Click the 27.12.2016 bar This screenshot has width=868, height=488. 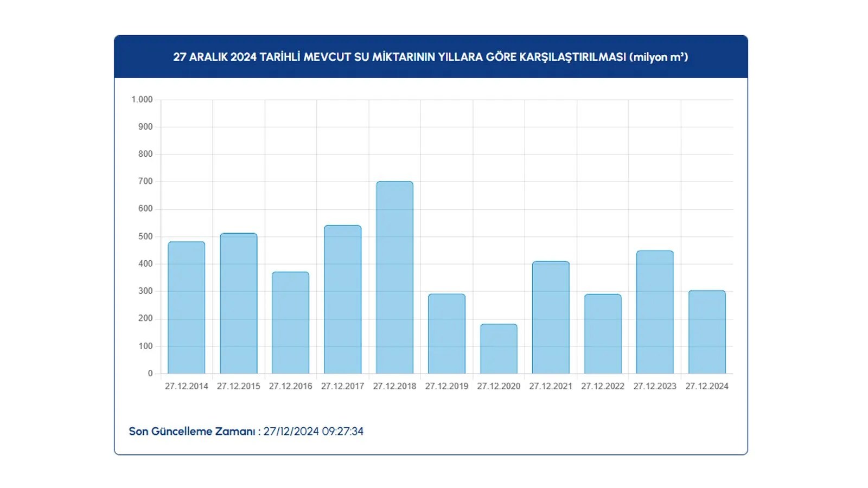[x=291, y=323]
